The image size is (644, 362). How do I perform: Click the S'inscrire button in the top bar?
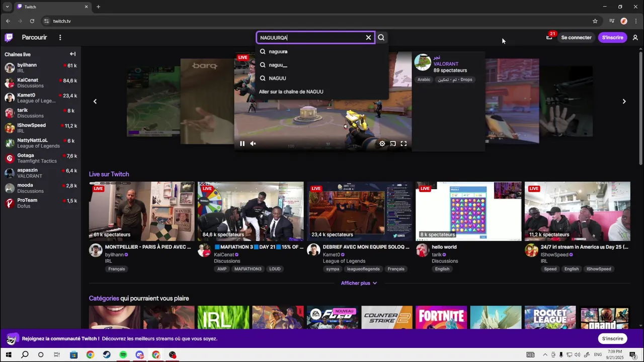(x=612, y=37)
